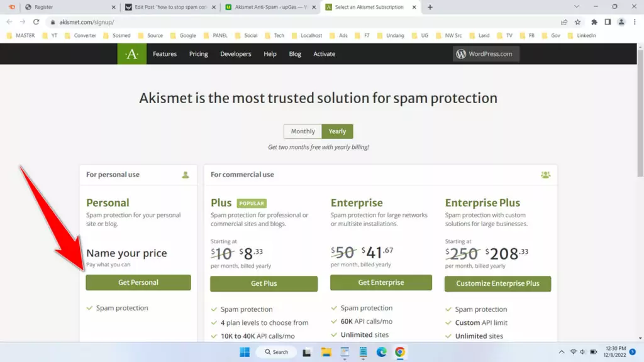Open Chrome profile avatar icon
The image size is (644, 362).
tap(621, 22)
